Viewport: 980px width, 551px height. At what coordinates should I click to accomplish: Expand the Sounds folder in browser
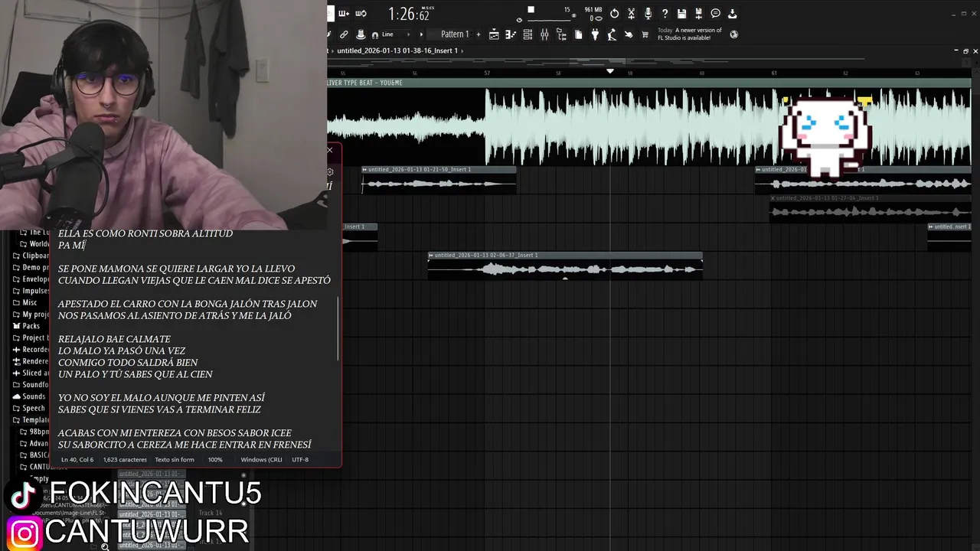[x=33, y=396]
